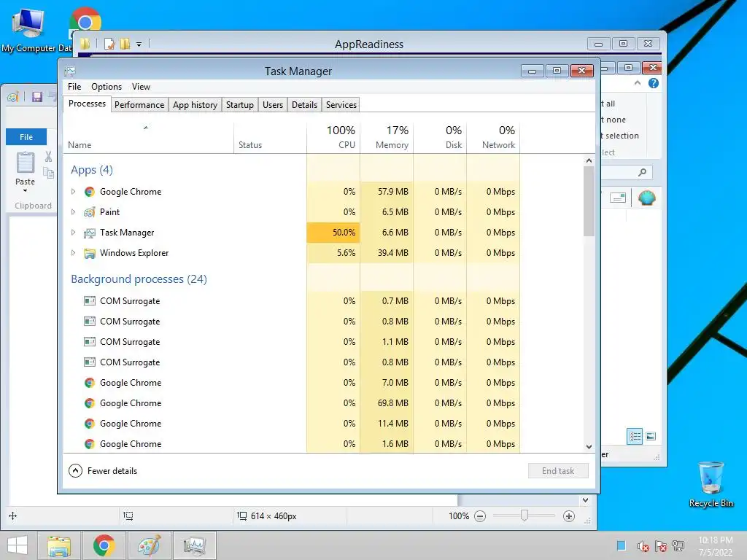Open the Recycle Bin desktop icon
The width and height of the screenshot is (747, 560).
point(711,484)
